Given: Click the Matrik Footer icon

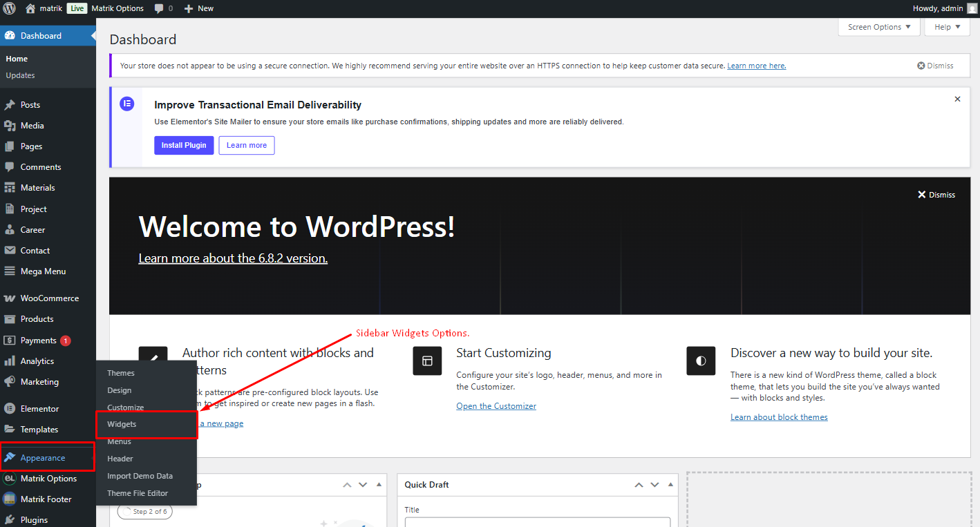Looking at the screenshot, I should point(10,499).
